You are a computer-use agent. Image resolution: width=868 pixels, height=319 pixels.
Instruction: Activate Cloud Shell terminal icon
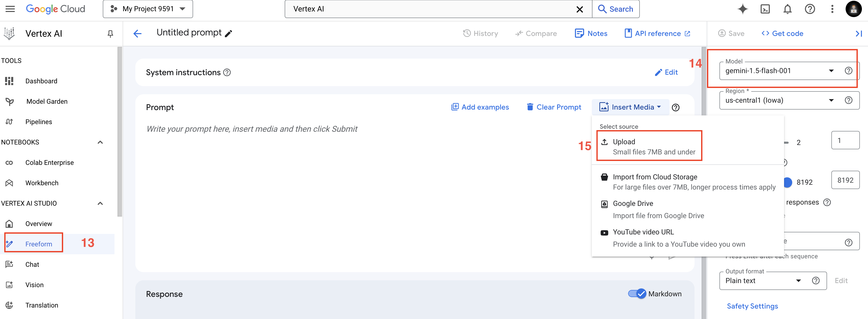coord(765,9)
